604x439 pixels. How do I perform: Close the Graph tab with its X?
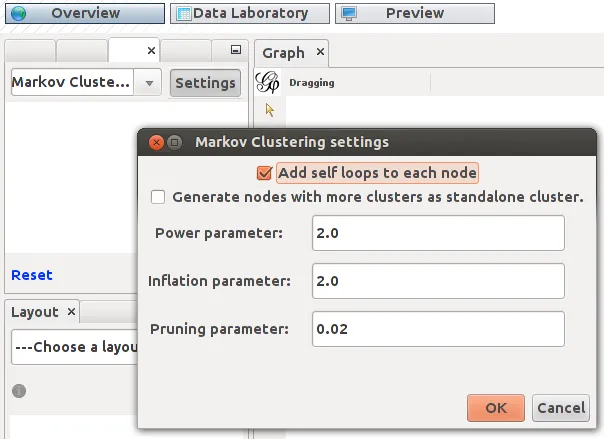click(320, 52)
